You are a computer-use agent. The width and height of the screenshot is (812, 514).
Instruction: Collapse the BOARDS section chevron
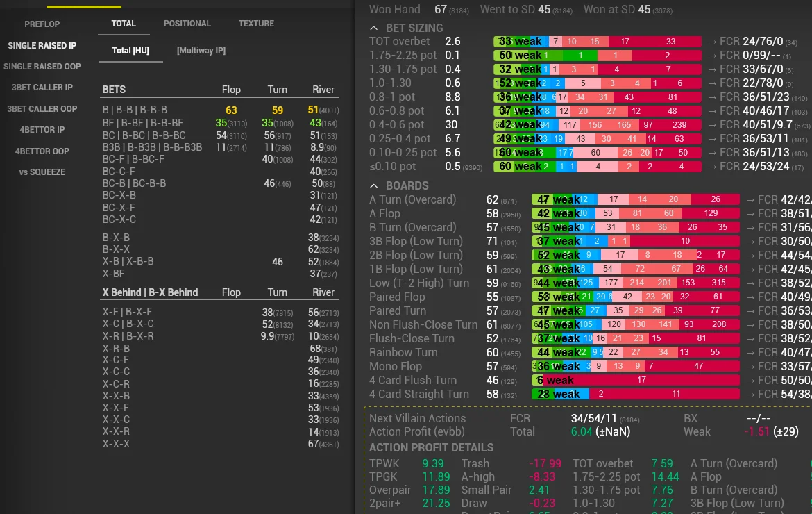pyautogui.click(x=374, y=186)
